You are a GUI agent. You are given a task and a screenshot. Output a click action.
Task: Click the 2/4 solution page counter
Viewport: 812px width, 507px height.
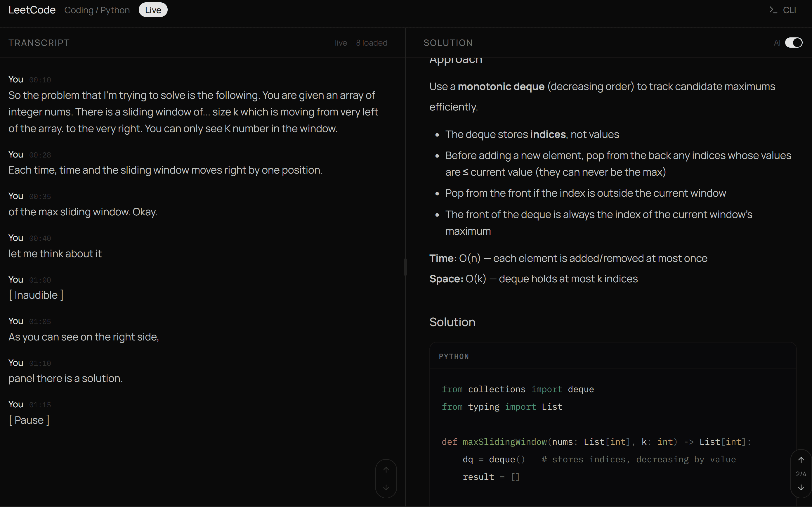point(801,474)
